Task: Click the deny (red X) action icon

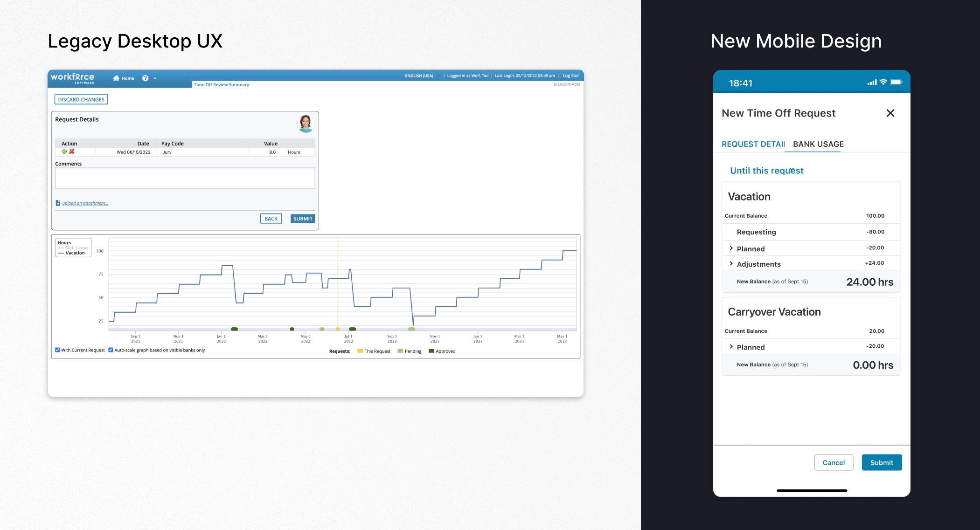Action: coord(72,152)
